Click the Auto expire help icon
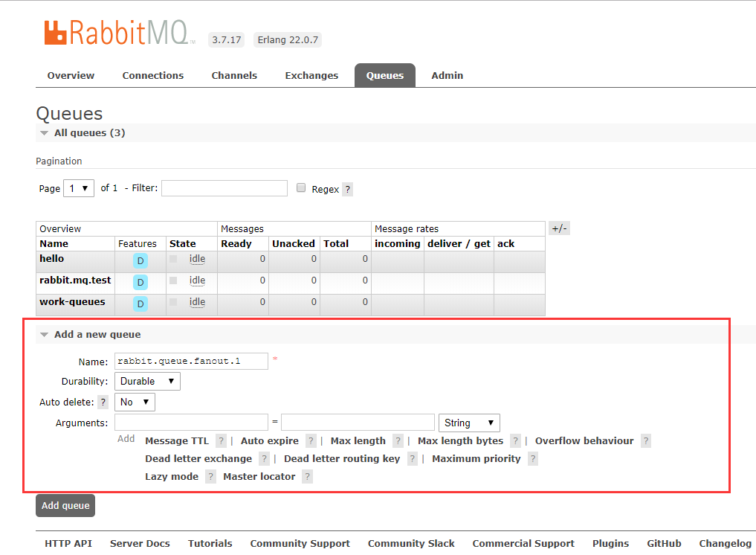Viewport: 756px width, 555px height. click(x=310, y=440)
